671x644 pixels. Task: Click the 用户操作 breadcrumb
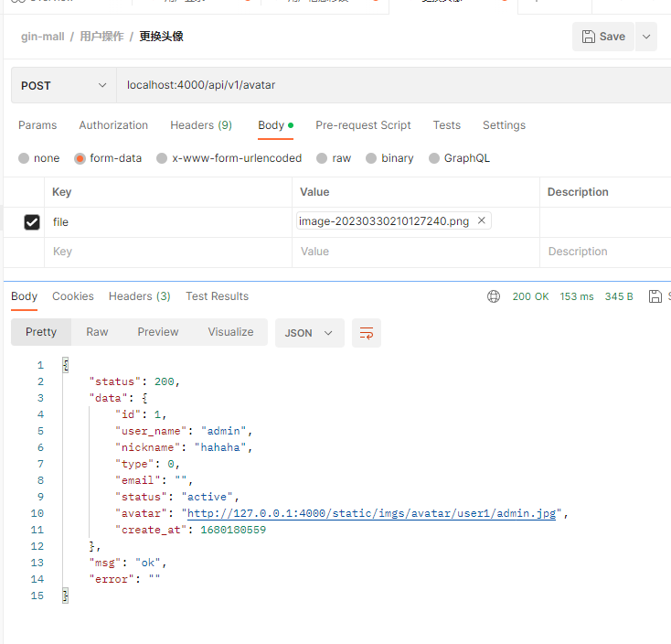[x=101, y=37]
